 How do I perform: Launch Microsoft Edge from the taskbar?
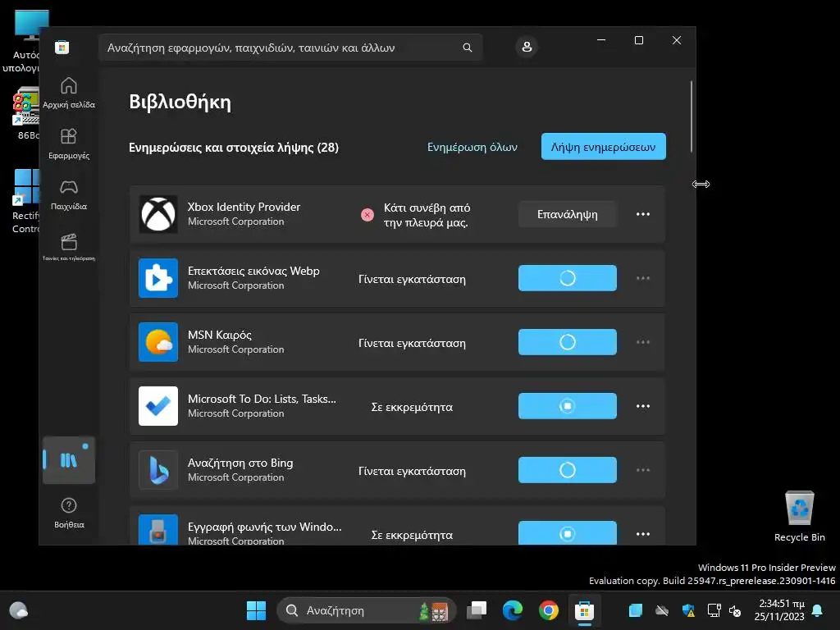[513, 610]
